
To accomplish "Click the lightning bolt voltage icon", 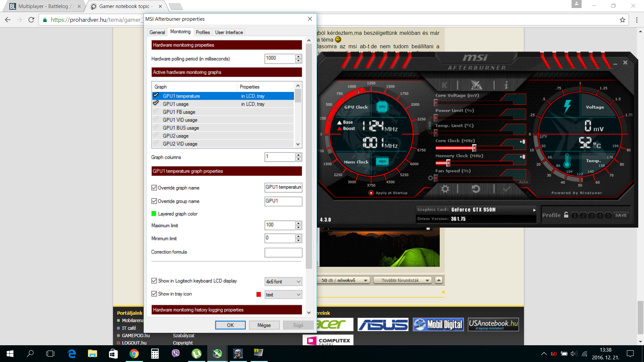I will pyautogui.click(x=567, y=106).
